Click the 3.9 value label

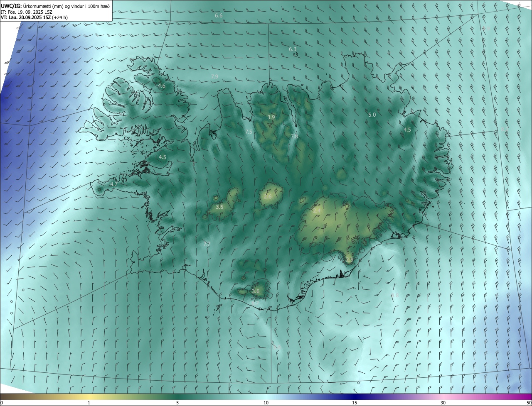(x=271, y=117)
